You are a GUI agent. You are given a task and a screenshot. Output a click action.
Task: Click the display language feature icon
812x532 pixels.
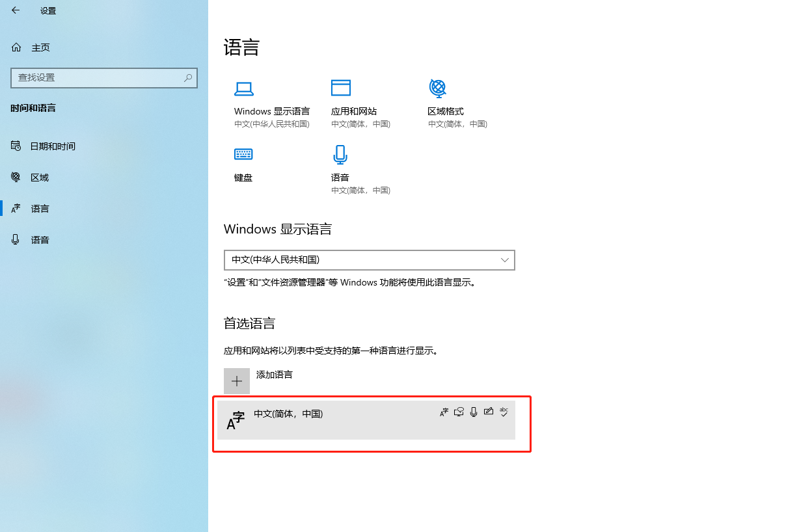[444, 412]
